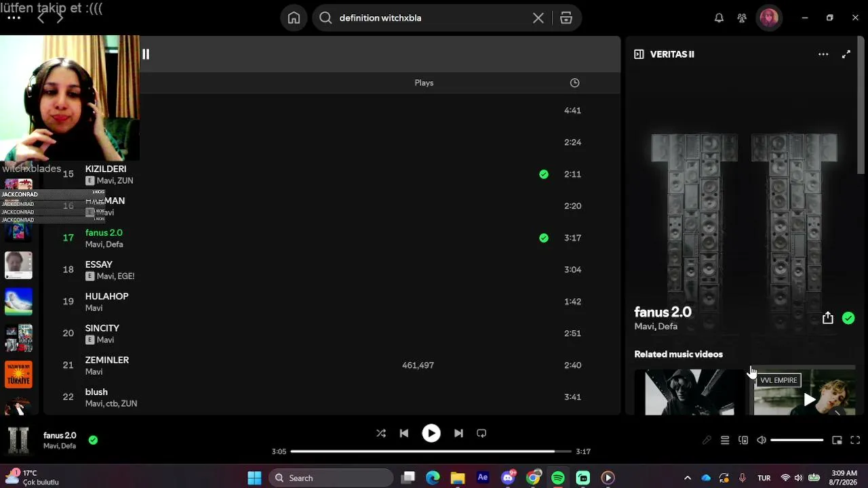Navigate forward with the right arrow
Image resolution: width=868 pixels, height=488 pixels.
[60, 18]
